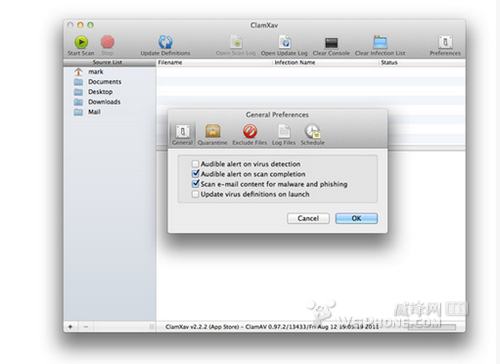Click the green zoom window button
This screenshot has width=500, height=364.
click(90, 25)
